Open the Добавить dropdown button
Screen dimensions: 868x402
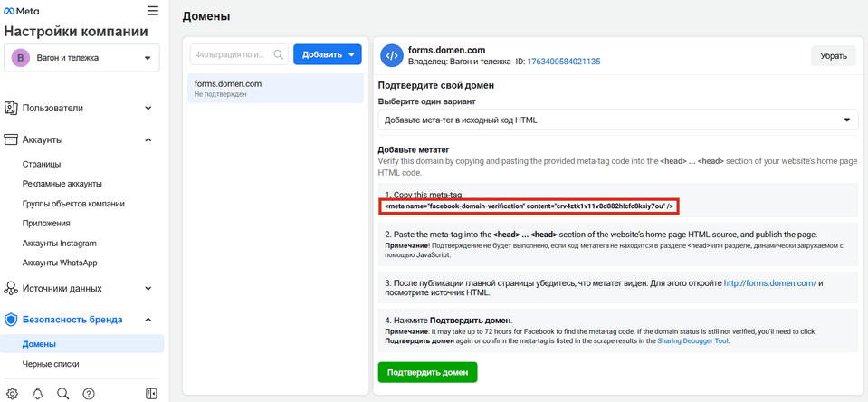point(327,54)
